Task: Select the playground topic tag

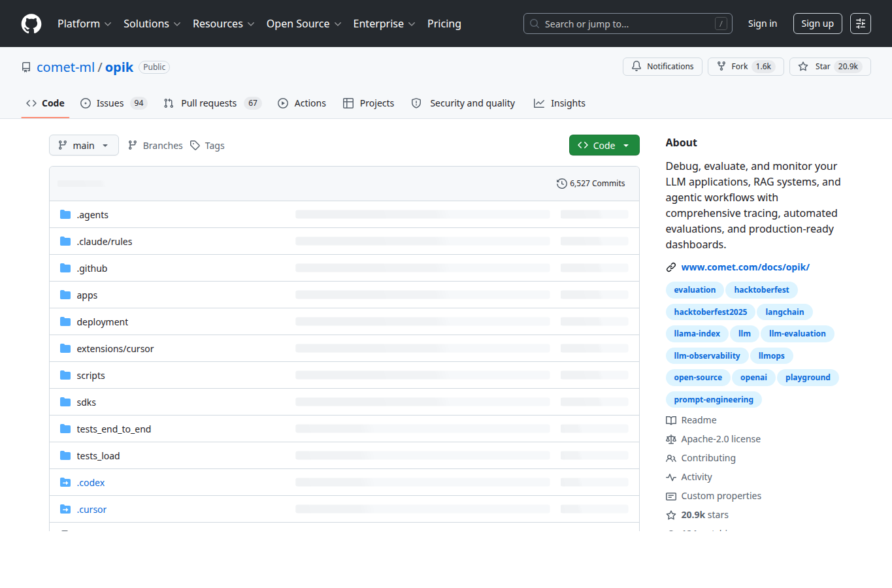Action: click(808, 378)
